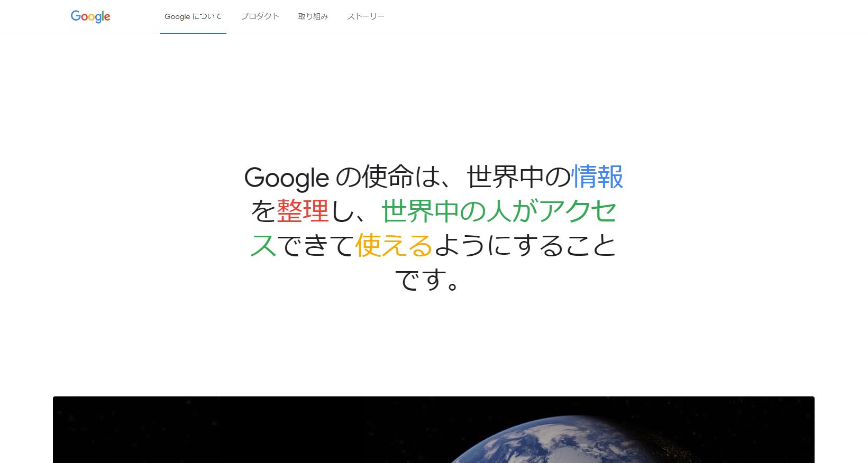Select the 取り組み navigation tab
This screenshot has height=463, width=868.
[313, 16]
